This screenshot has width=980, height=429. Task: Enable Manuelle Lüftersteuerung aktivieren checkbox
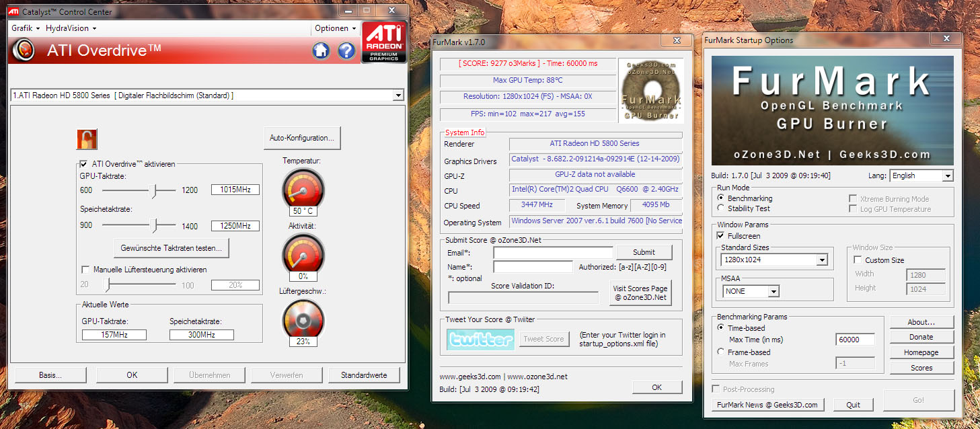(85, 270)
